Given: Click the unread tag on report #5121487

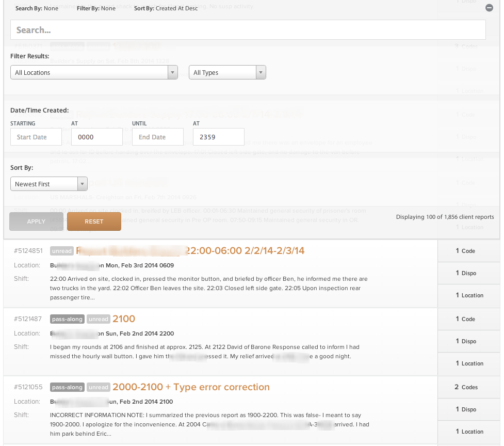Looking at the screenshot, I should 99,319.
